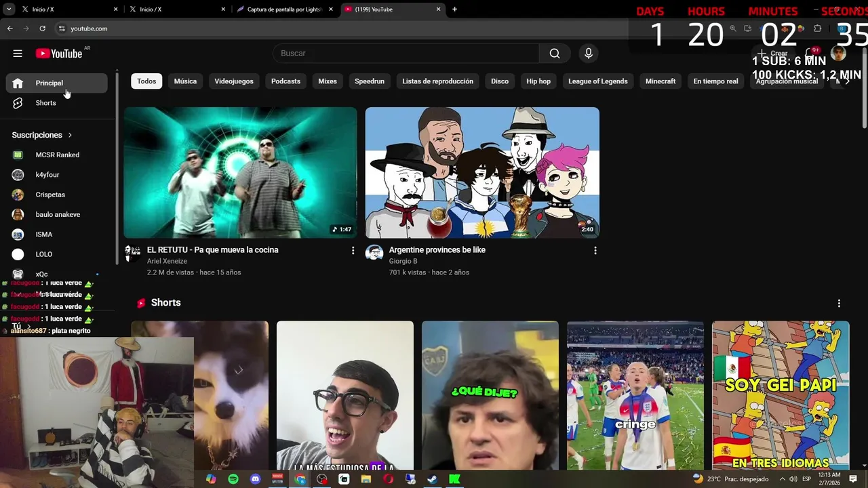The height and width of the screenshot is (488, 868).
Task: Open Spotify from the taskbar
Action: click(x=233, y=479)
